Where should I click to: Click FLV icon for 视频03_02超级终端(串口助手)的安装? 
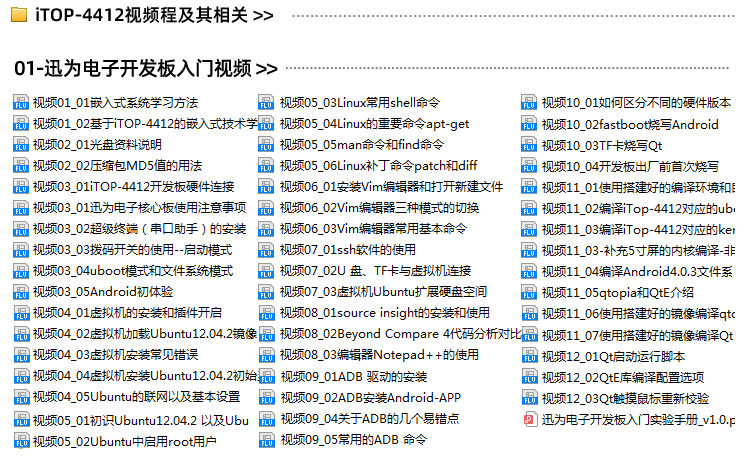click(21, 229)
